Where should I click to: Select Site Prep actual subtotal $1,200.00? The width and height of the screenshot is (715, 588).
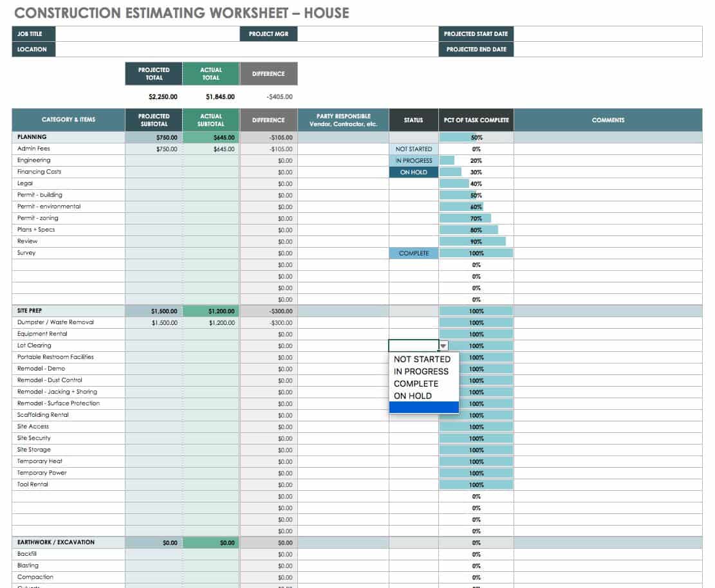[x=210, y=311]
